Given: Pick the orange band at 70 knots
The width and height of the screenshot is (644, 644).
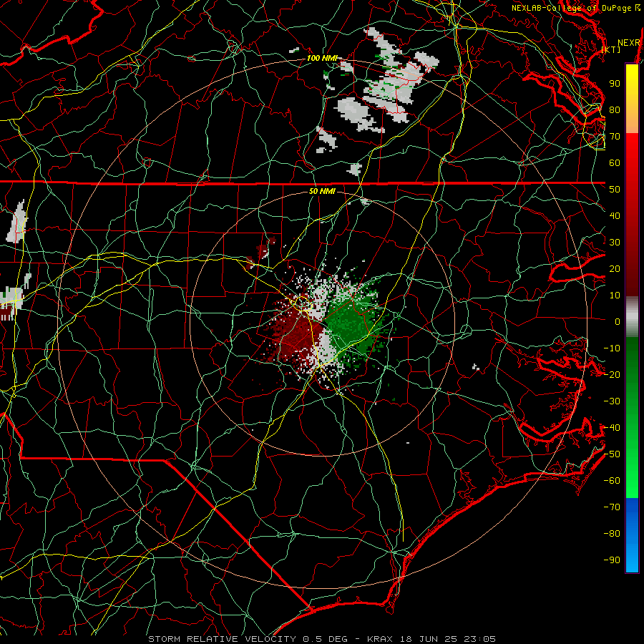Looking at the screenshot, I should click(x=632, y=122).
